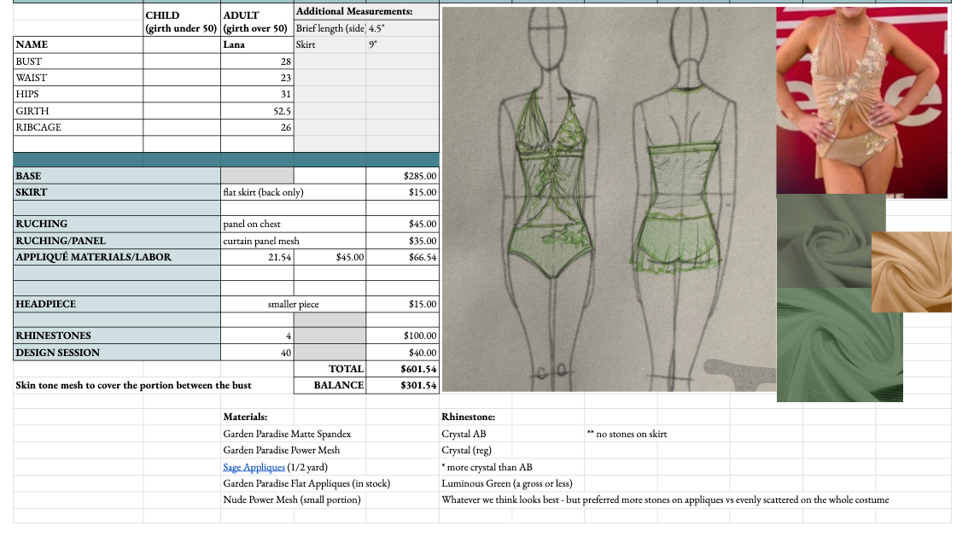The height and width of the screenshot is (555, 980).
Task: Click the BASE price $285.00 cell
Action: (x=403, y=176)
